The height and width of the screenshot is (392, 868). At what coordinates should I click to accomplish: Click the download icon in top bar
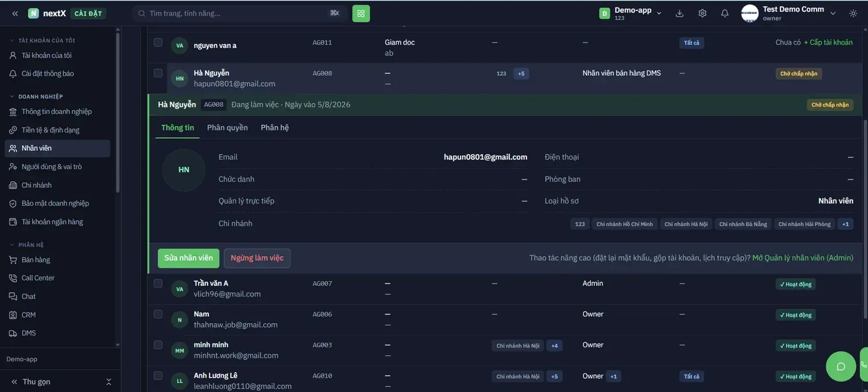tap(680, 13)
